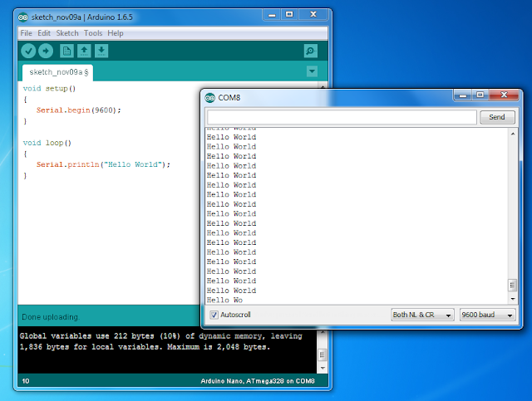Click the line number 10 in status bar

point(26,381)
